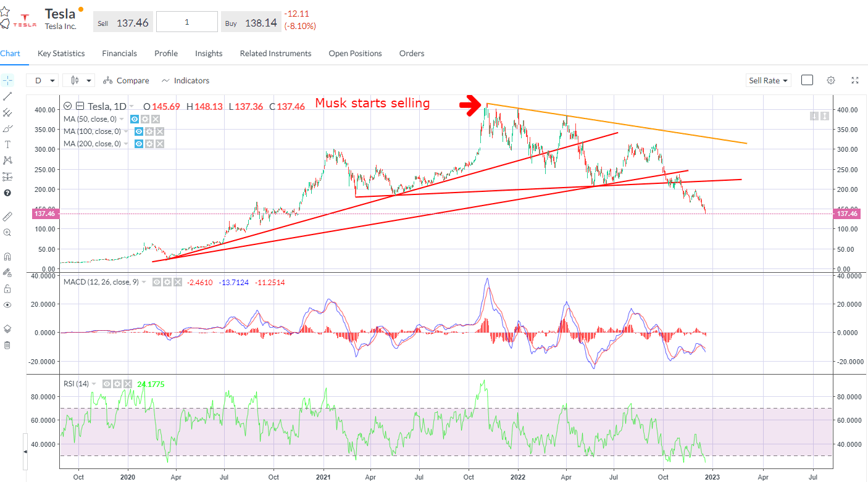The image size is (868, 482).
Task: Open the Related Instruments tab
Action: click(276, 54)
